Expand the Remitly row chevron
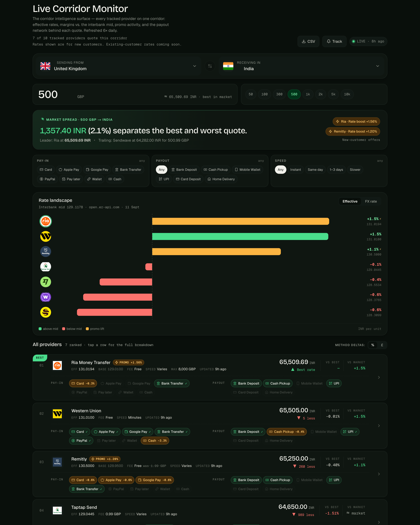 [x=379, y=474]
